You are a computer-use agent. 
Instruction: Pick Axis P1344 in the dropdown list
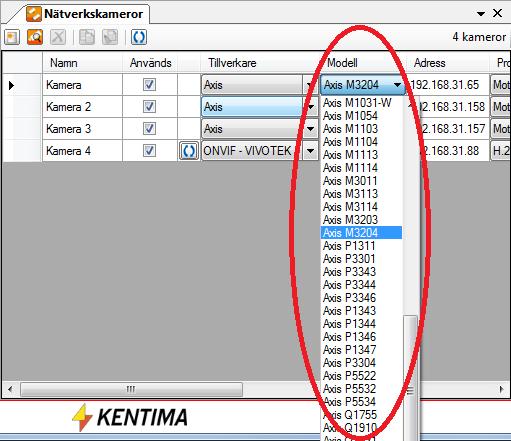coord(361,324)
